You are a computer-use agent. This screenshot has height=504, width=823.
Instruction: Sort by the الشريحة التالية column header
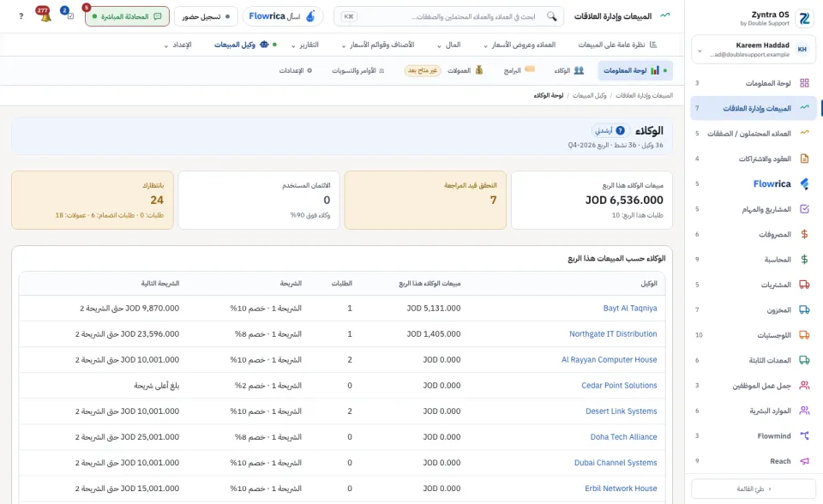pos(160,284)
